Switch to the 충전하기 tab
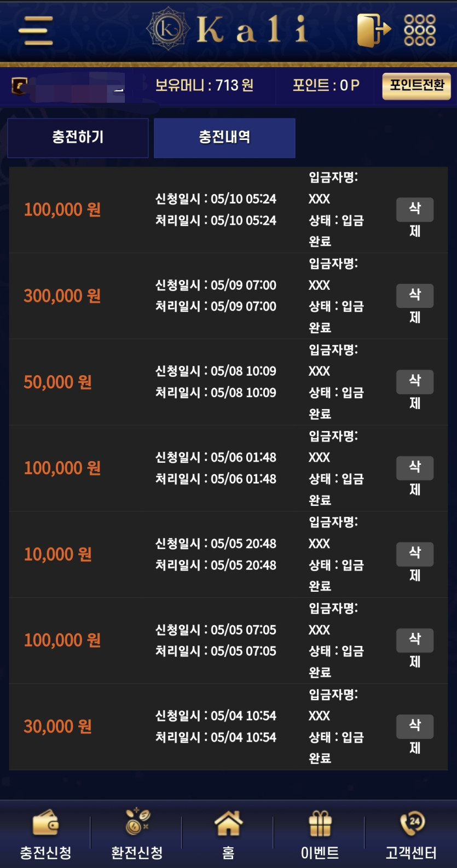The image size is (457, 868). coord(78,137)
